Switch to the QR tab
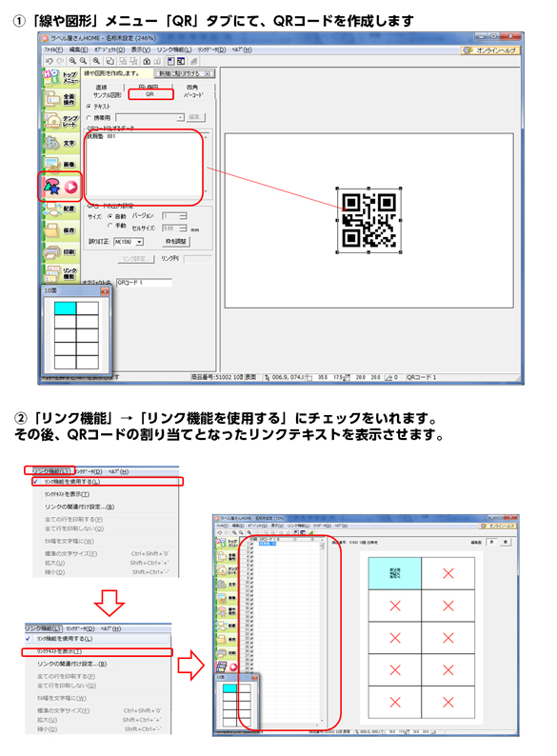This screenshot has width=557, height=756. pos(150,94)
